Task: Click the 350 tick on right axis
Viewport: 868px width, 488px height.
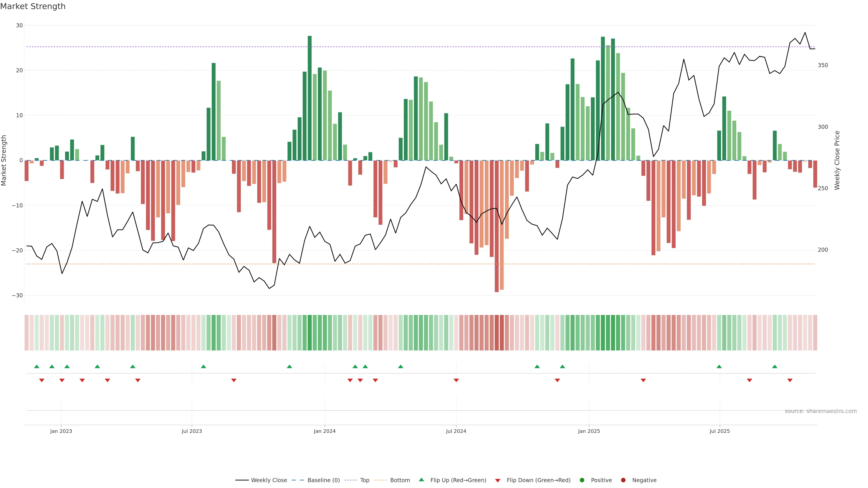Action: click(823, 65)
